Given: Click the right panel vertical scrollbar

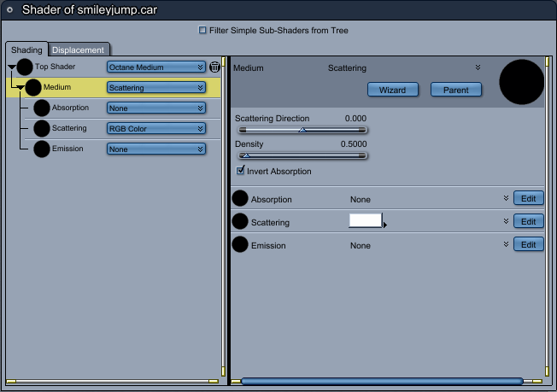Looking at the screenshot, I should tap(547, 217).
